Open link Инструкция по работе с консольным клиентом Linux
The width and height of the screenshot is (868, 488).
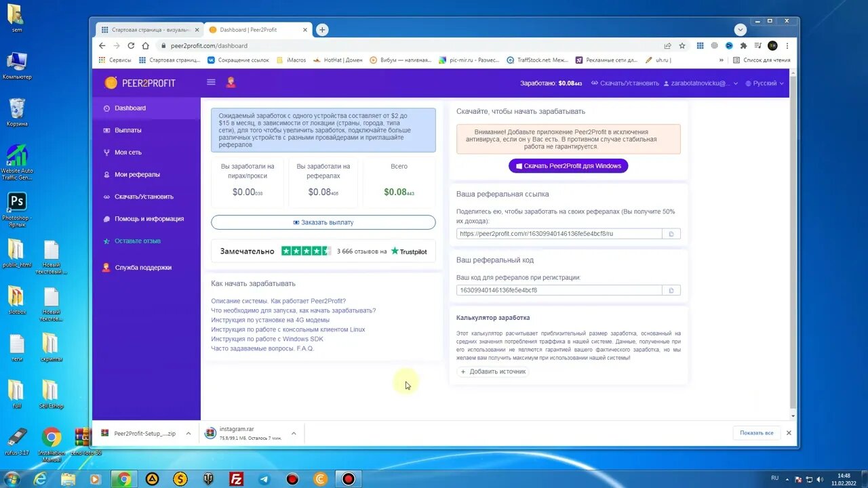[288, 329]
